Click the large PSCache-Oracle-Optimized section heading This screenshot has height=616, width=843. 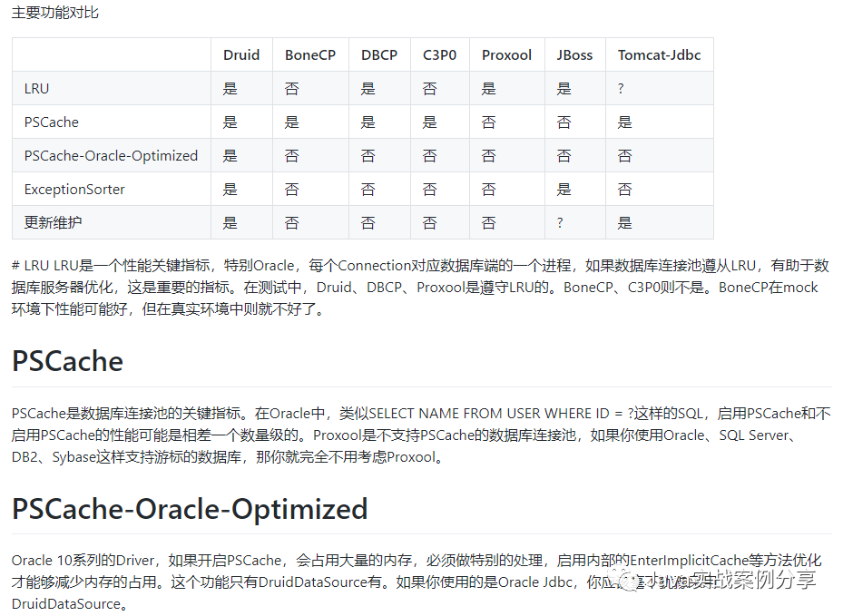(x=190, y=509)
